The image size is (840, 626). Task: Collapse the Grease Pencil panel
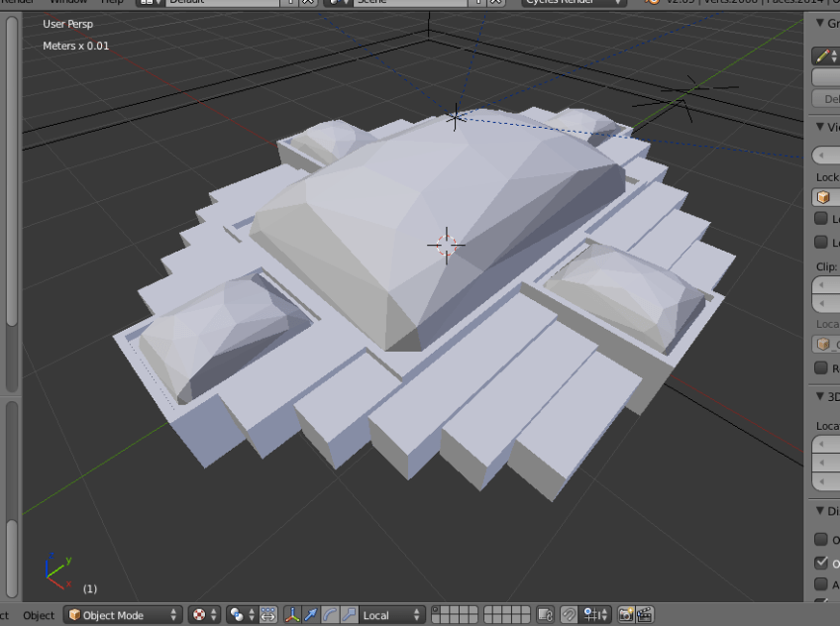point(820,23)
